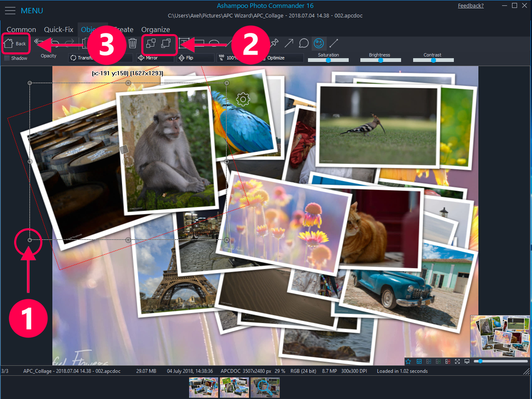Click the '04 July 2018, 14:38:36' date text

click(x=190, y=371)
